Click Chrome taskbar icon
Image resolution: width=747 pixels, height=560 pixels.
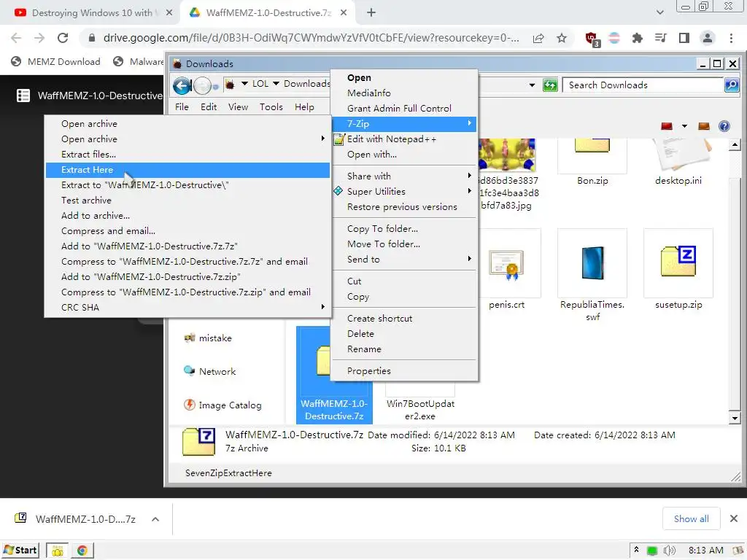82,551
